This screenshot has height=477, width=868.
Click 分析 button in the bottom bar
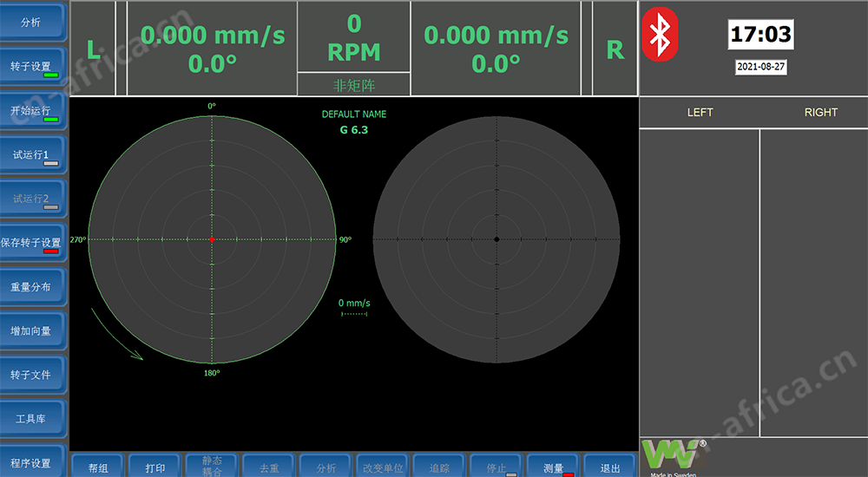click(x=326, y=466)
